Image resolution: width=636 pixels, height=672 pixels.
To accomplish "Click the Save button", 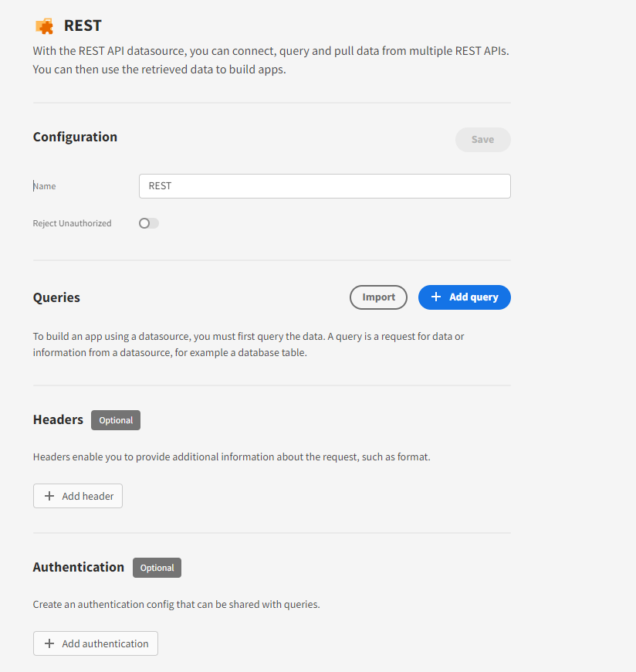I will 482,139.
